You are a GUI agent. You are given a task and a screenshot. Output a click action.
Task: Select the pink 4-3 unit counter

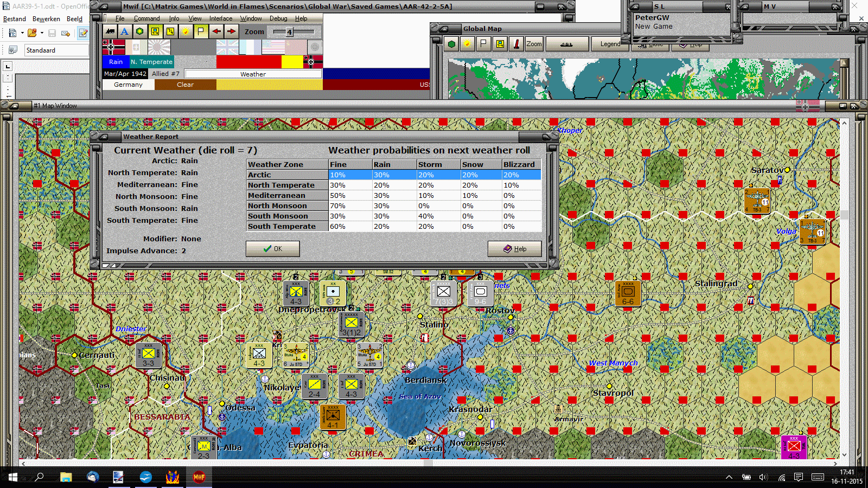794,448
